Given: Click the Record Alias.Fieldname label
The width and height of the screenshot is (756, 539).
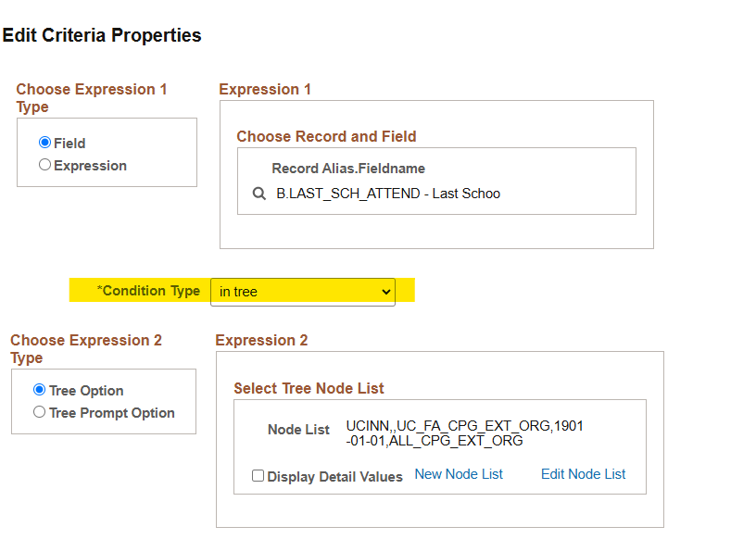Looking at the screenshot, I should pos(348,169).
